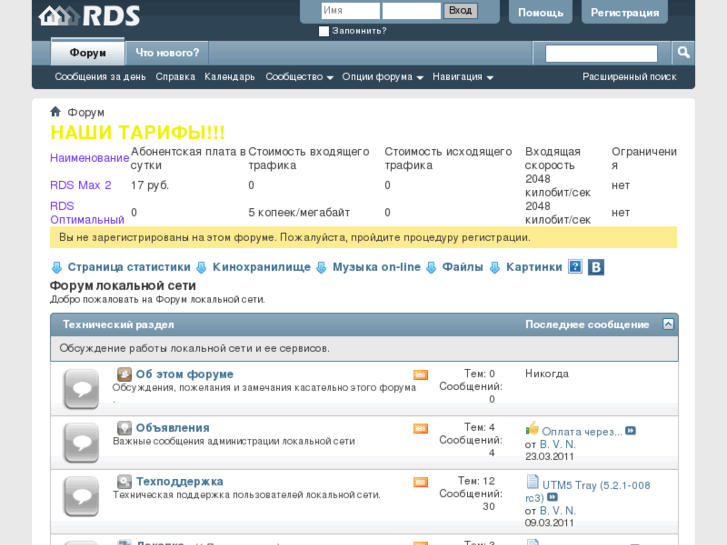This screenshot has height=545, width=727.
Task: Open the Объявления forum
Action: click(172, 428)
